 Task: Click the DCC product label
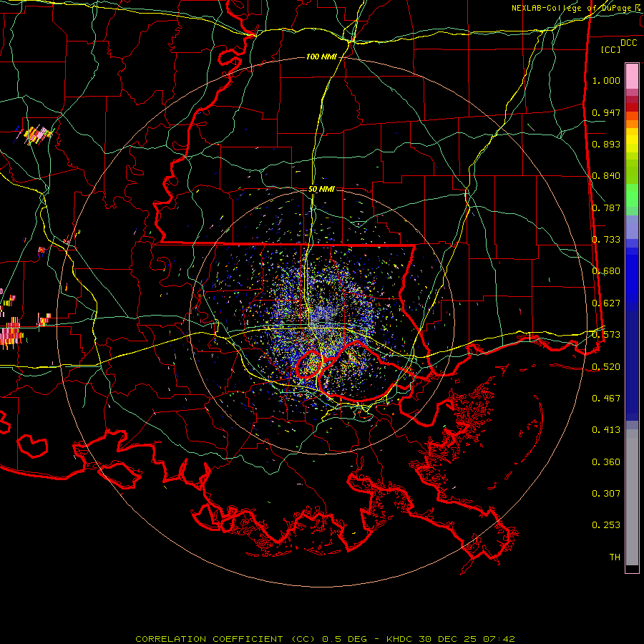coord(628,43)
